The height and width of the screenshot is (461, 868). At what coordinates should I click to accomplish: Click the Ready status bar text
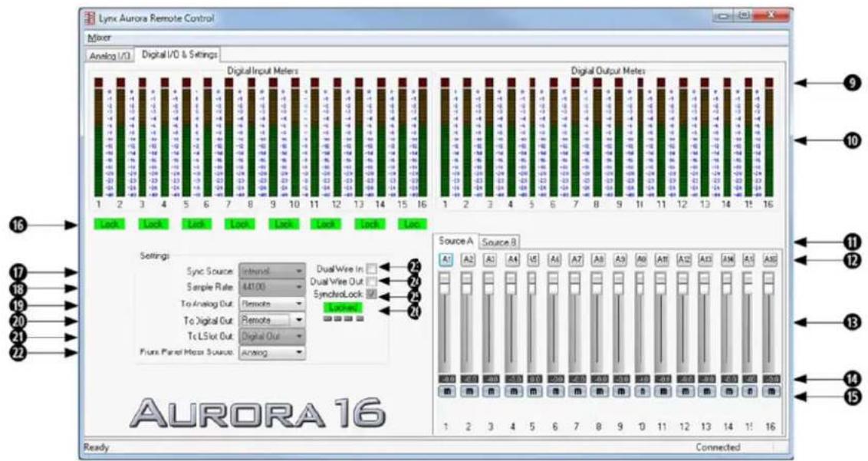[96, 447]
